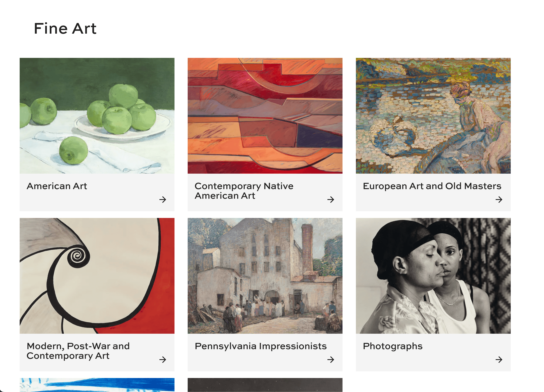
Task: Click arrow on European Art and Old Masters
Action: [499, 199]
